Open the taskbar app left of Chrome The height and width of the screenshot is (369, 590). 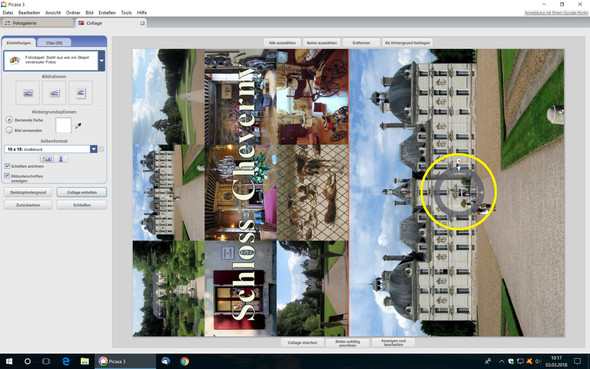166,361
